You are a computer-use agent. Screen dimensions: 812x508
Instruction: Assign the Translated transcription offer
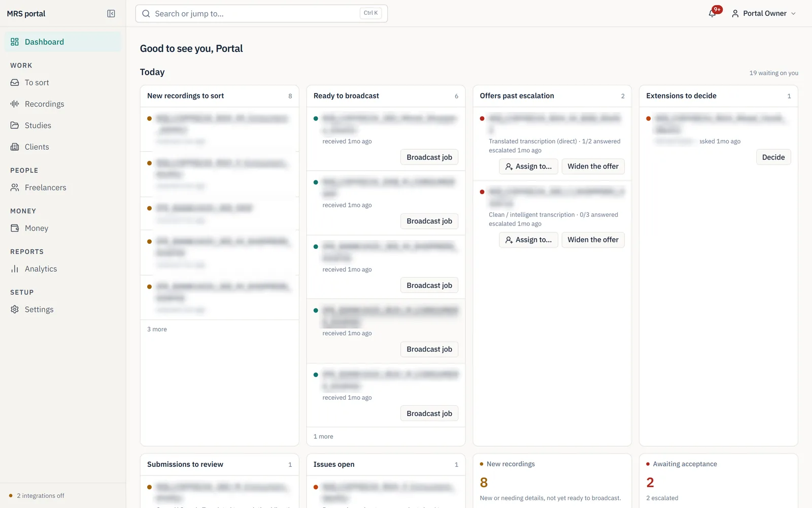coord(528,167)
